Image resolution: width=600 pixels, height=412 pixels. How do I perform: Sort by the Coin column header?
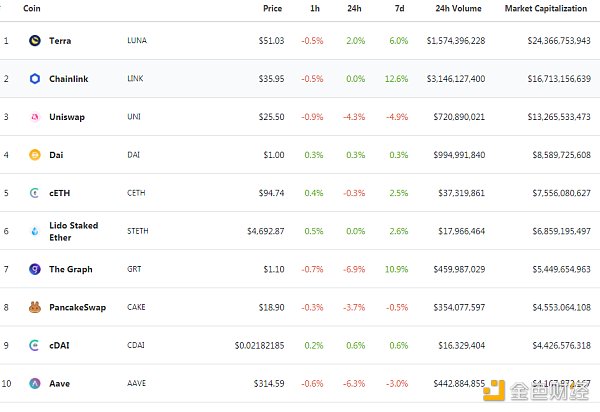click(32, 9)
